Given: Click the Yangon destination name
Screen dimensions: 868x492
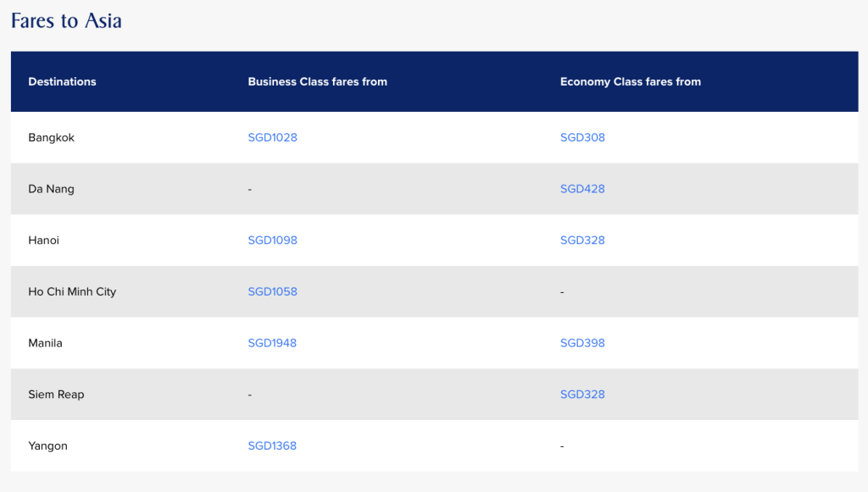Looking at the screenshot, I should pyautogui.click(x=47, y=446).
